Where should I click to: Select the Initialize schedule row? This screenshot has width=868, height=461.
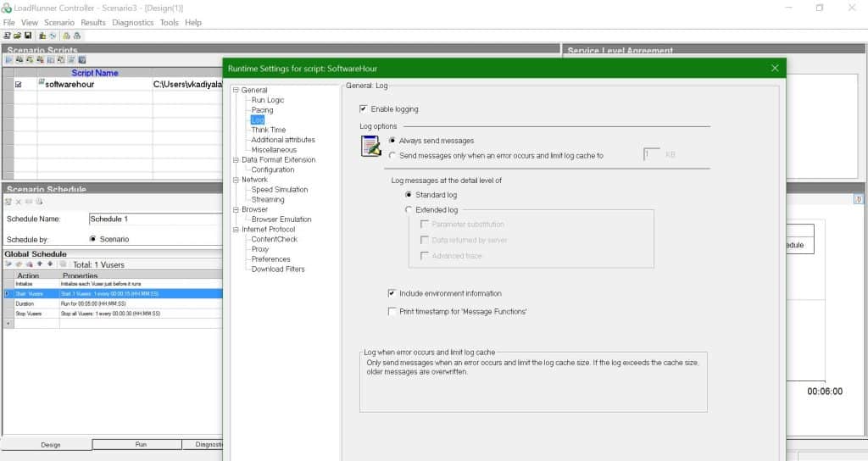click(113, 283)
